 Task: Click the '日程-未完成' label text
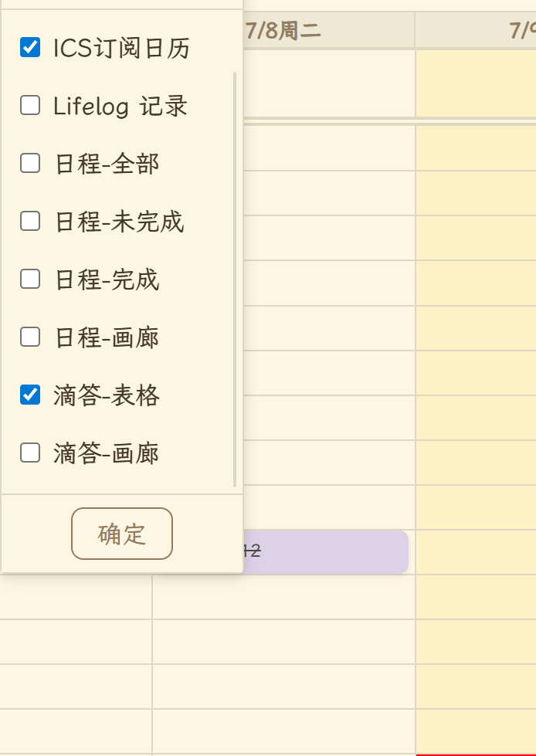119,222
